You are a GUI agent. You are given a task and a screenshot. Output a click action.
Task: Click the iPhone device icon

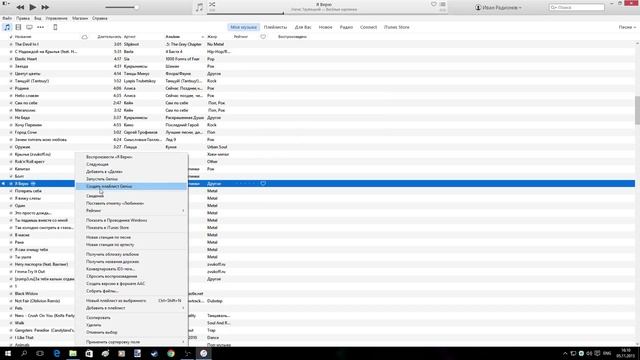point(55,27)
